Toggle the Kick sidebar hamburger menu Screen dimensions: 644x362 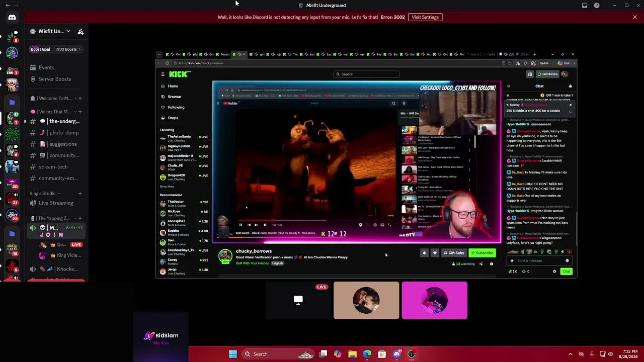coord(163,74)
